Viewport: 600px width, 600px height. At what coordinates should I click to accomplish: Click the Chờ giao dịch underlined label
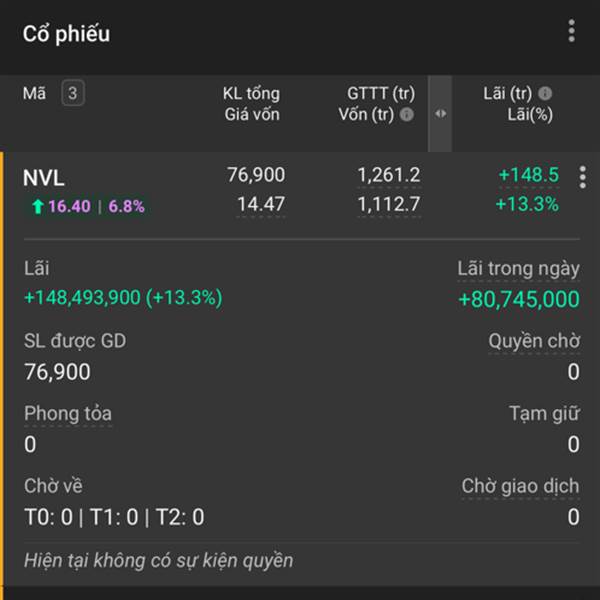[520, 487]
